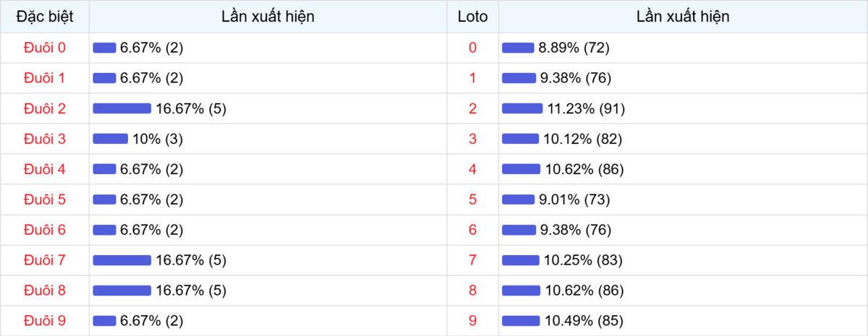Click the Loto column header
This screenshot has height=336, width=868.
[x=473, y=17]
